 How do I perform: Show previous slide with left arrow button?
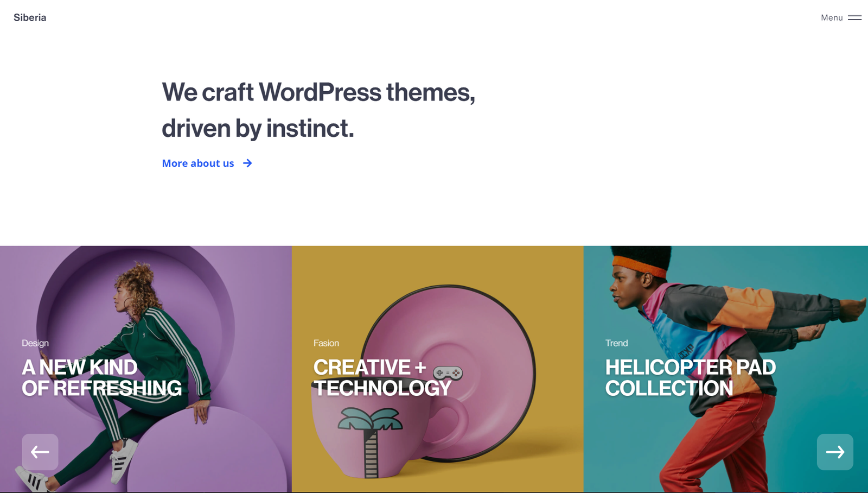(40, 452)
